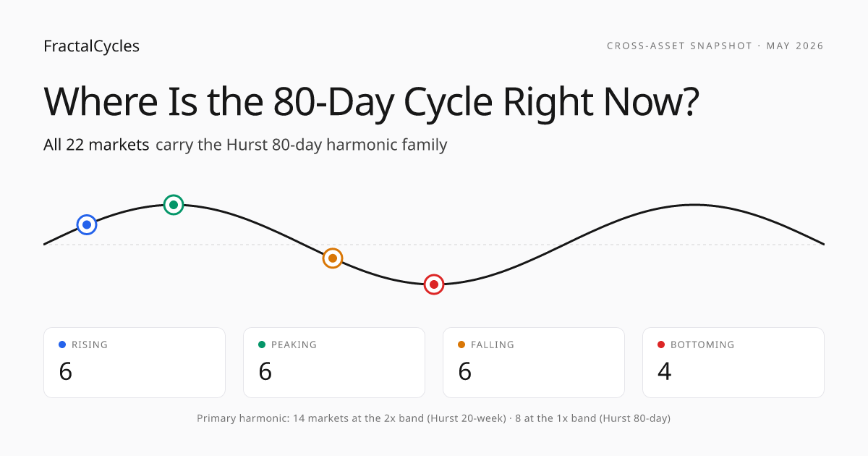The image size is (868, 456).
Task: Click the blue dot beside the RISING label
Action: (x=62, y=345)
